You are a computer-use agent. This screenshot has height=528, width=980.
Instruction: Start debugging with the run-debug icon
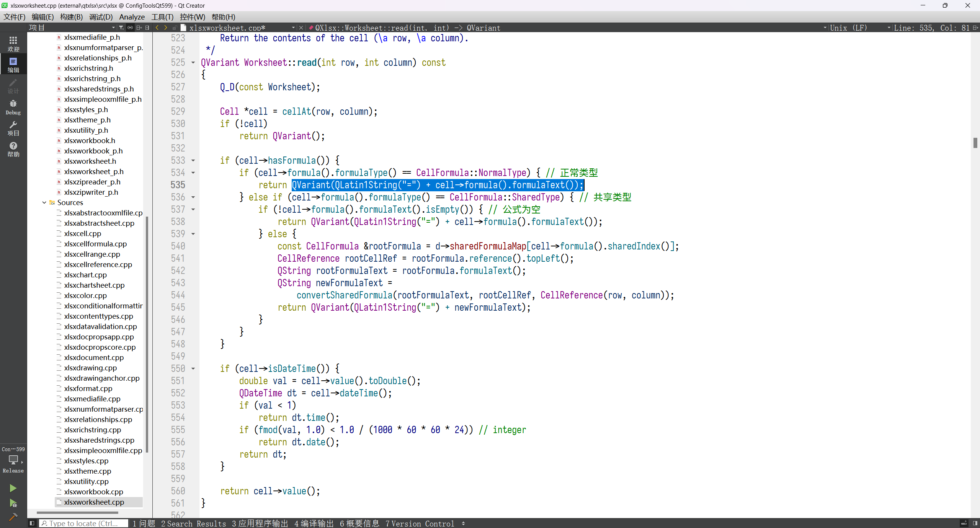coord(13,503)
